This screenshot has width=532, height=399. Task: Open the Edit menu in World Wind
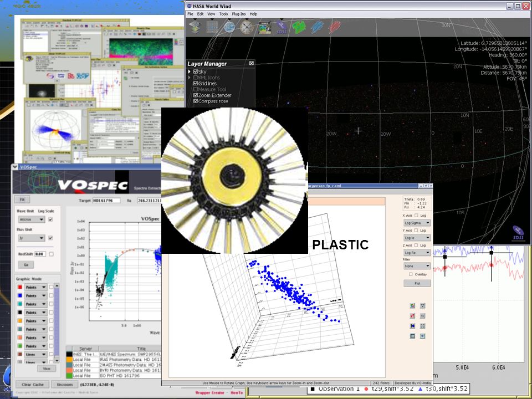coord(201,14)
